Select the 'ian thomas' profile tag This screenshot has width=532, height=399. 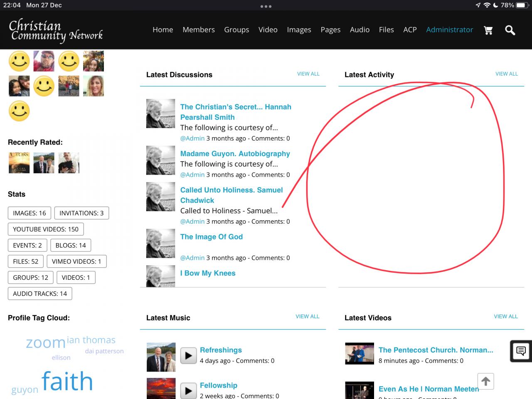[x=91, y=340]
